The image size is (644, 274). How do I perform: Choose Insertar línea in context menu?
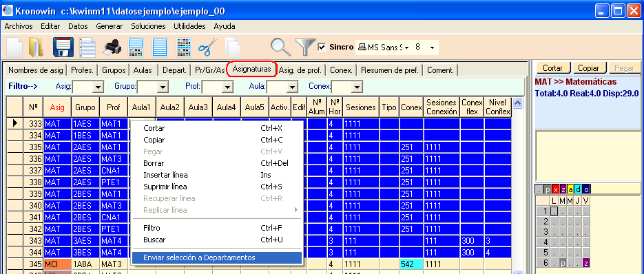[218, 175]
